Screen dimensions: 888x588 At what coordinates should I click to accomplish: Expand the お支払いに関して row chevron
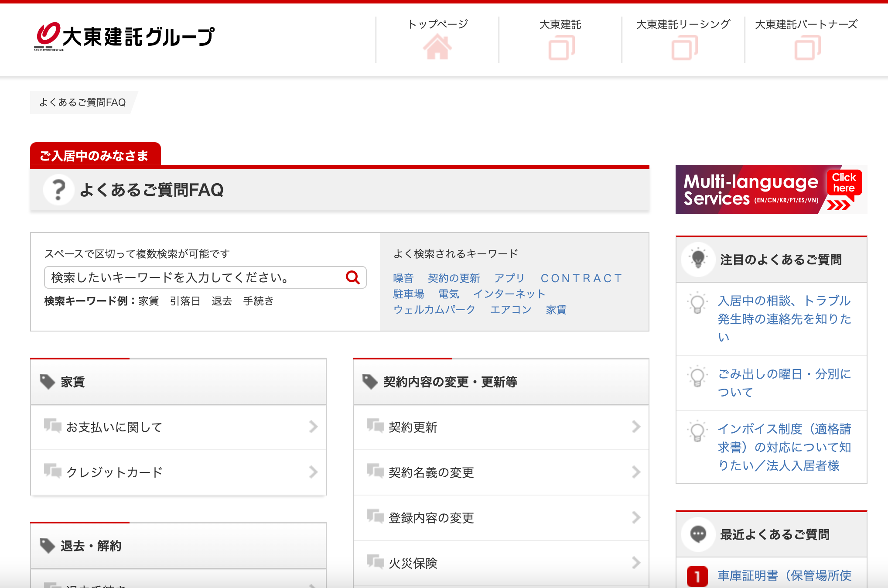(313, 427)
